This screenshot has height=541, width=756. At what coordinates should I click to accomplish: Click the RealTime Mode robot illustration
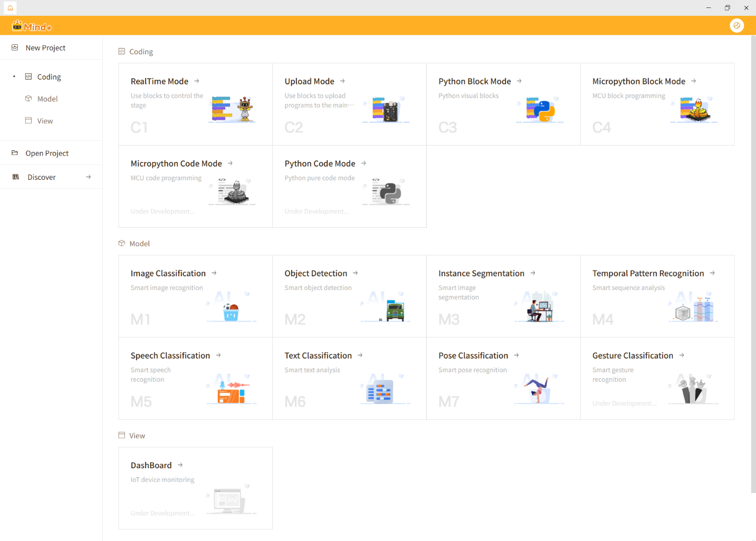click(x=234, y=109)
